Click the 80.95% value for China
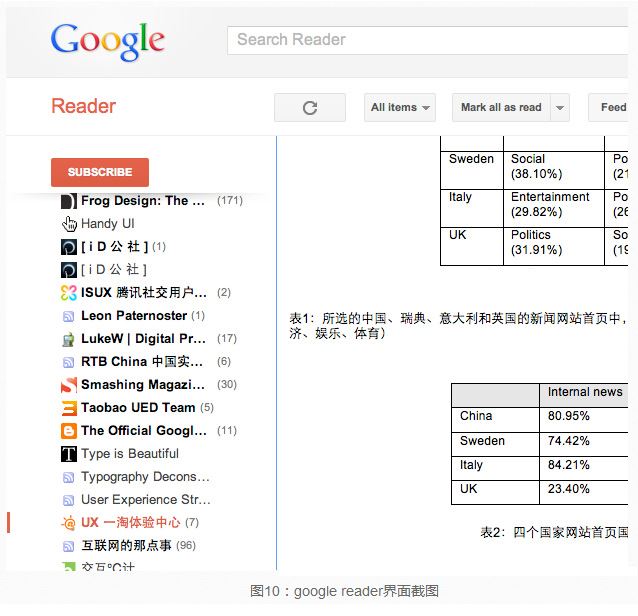 568,416
